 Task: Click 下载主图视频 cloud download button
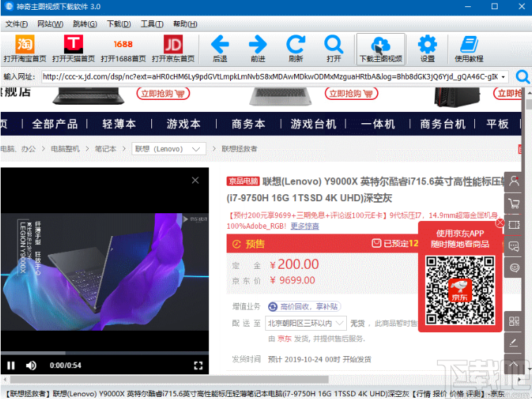pos(381,49)
